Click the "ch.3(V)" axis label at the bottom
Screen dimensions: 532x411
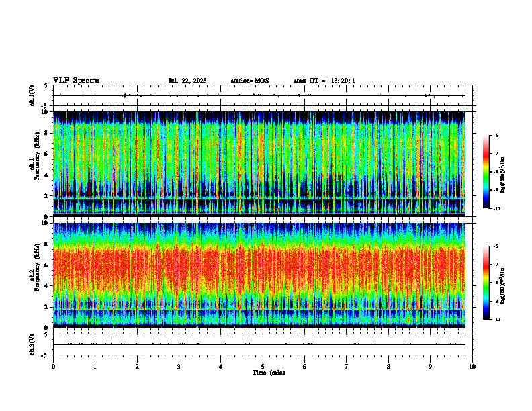32,345
